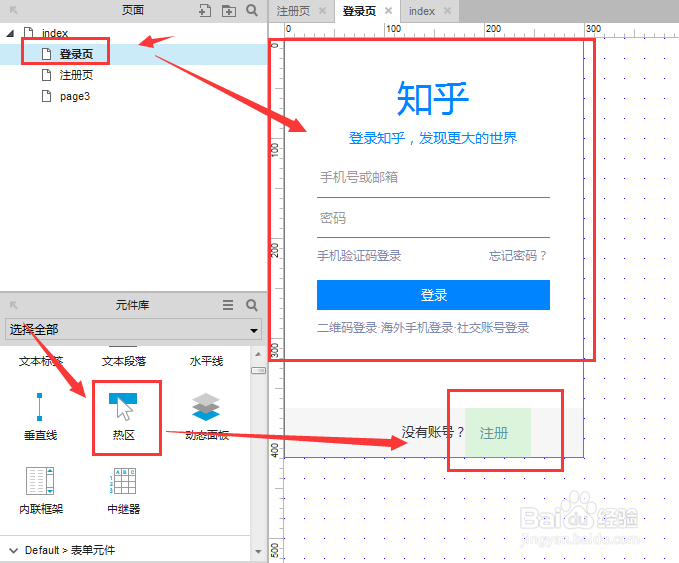Viewport: 679px width, 563px height.
Task: Switch to the 注册页 tab
Action: pos(293,11)
